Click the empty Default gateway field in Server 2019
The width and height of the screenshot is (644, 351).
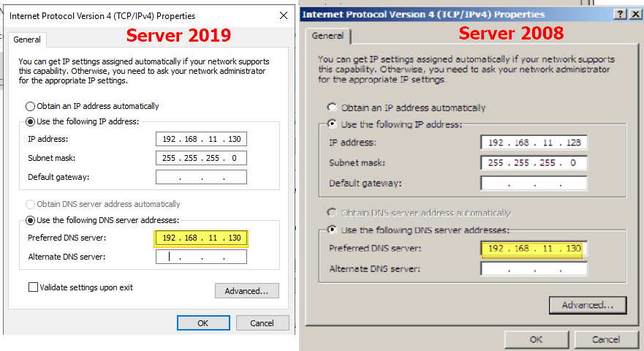point(201,177)
